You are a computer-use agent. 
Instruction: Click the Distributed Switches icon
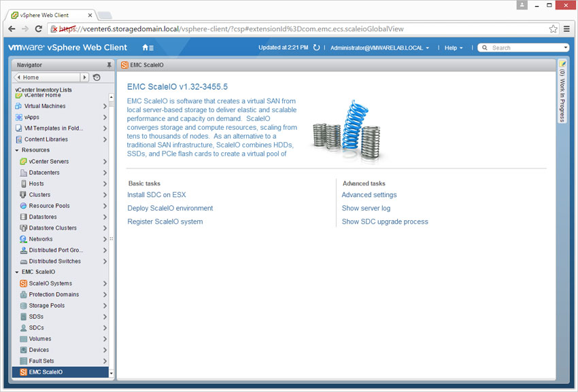[x=23, y=261]
